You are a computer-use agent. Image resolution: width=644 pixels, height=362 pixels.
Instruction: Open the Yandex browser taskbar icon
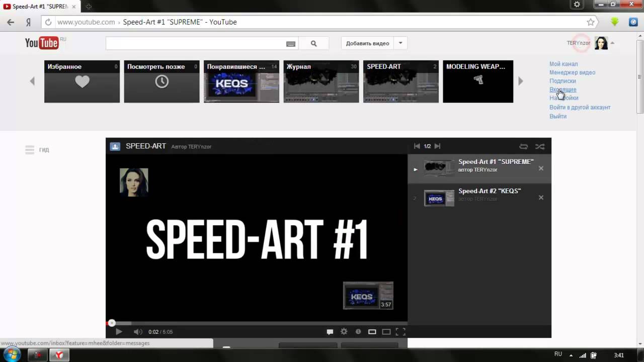tap(59, 355)
